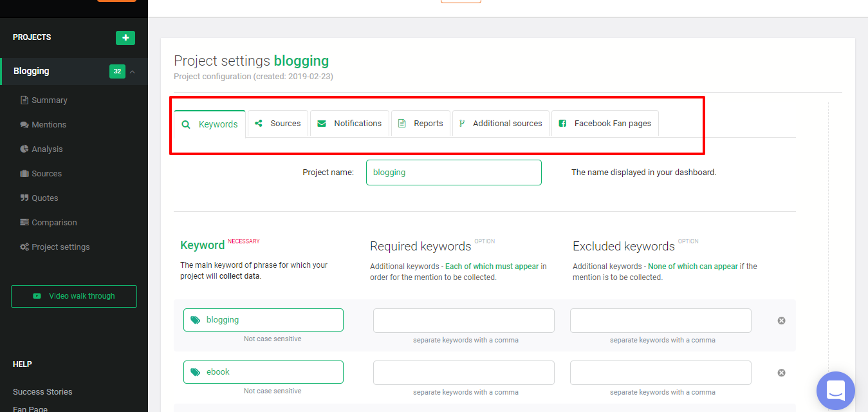The width and height of the screenshot is (868, 412).
Task: Open the chat support widget
Action: pyautogui.click(x=835, y=391)
